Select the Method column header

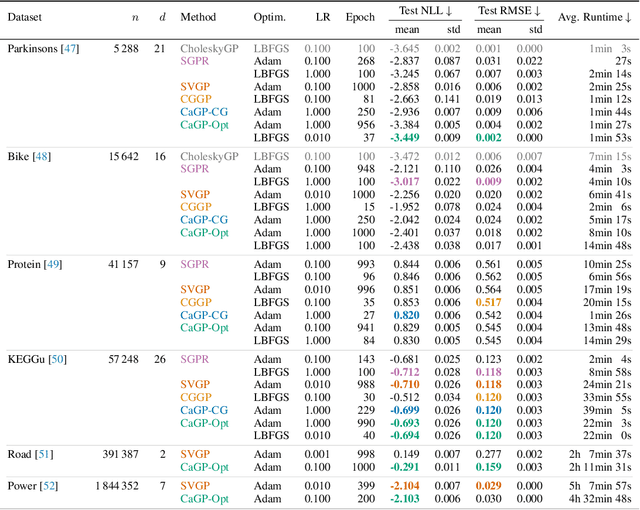[x=198, y=17]
